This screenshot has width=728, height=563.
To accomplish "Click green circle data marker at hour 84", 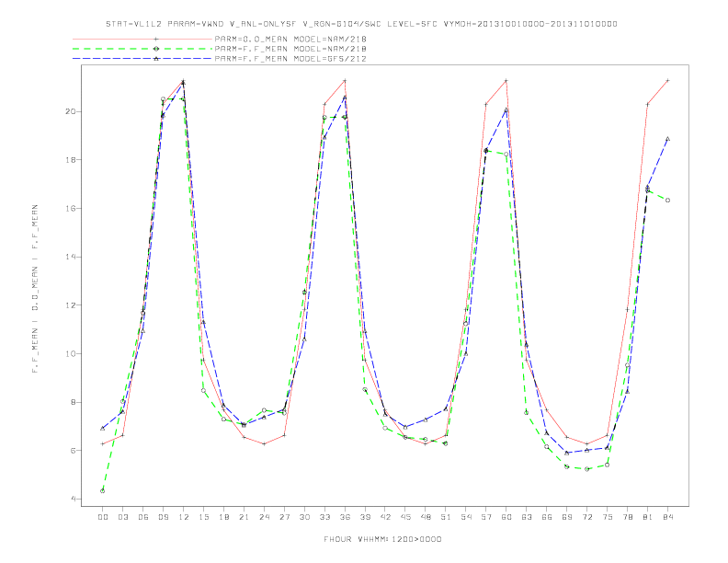I will (667, 201).
